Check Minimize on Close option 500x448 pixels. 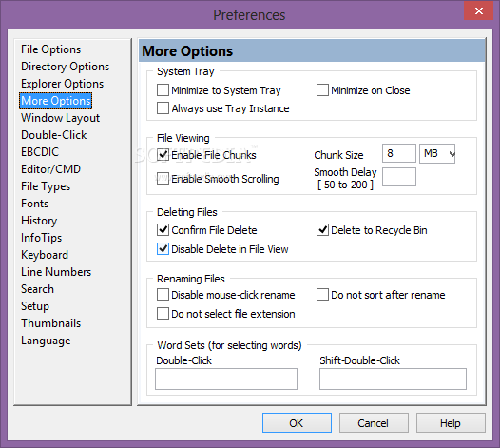click(x=322, y=90)
